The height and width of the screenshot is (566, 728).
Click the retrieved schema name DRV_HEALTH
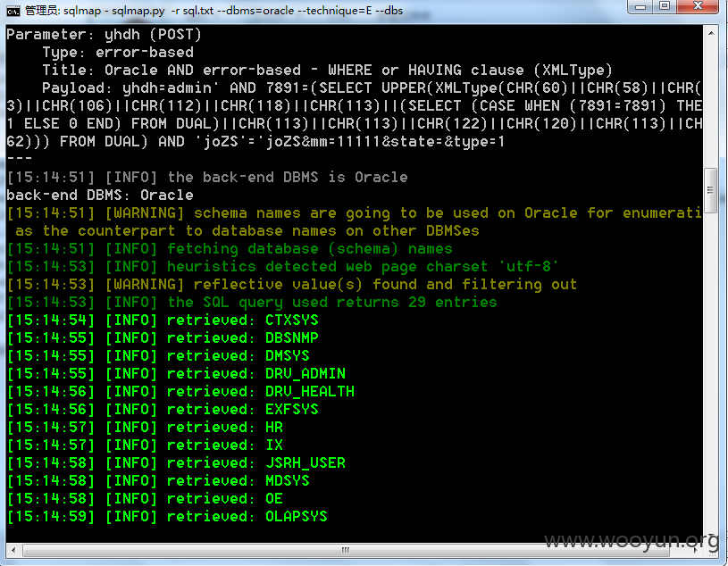310,392
